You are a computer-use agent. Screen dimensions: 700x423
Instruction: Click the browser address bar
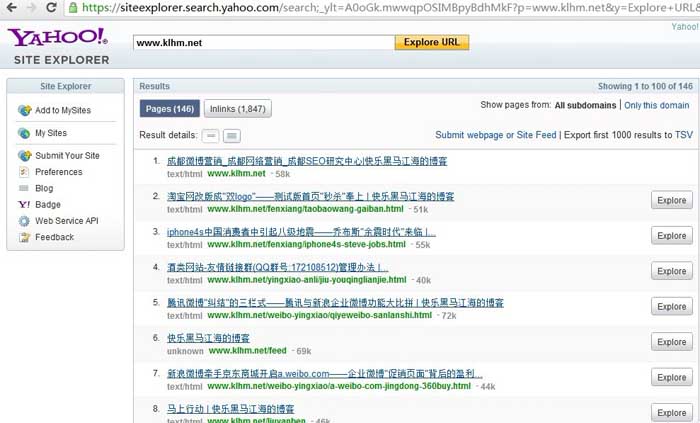point(382,8)
